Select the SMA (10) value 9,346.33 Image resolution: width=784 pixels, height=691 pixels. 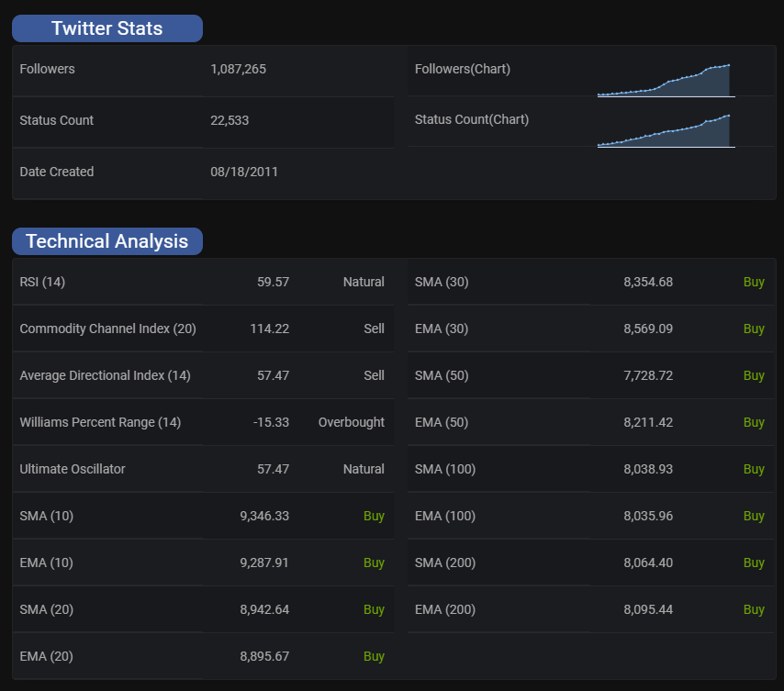click(x=264, y=516)
